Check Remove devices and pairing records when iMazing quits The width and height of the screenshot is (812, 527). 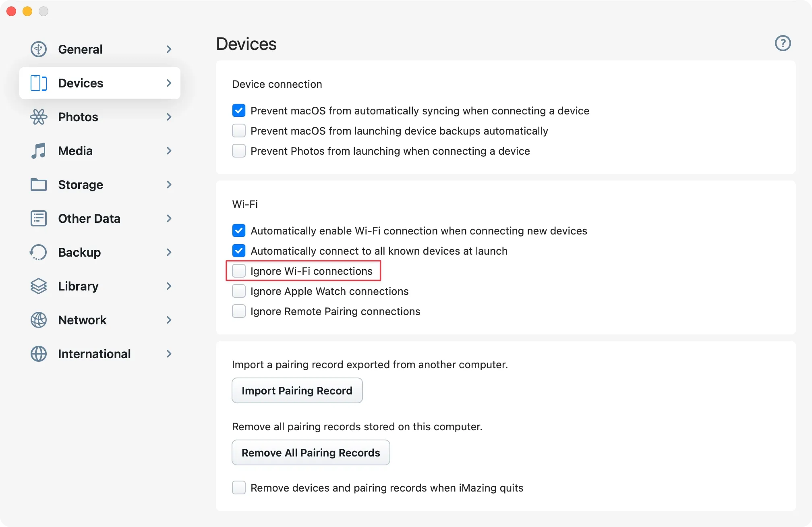pos(239,488)
